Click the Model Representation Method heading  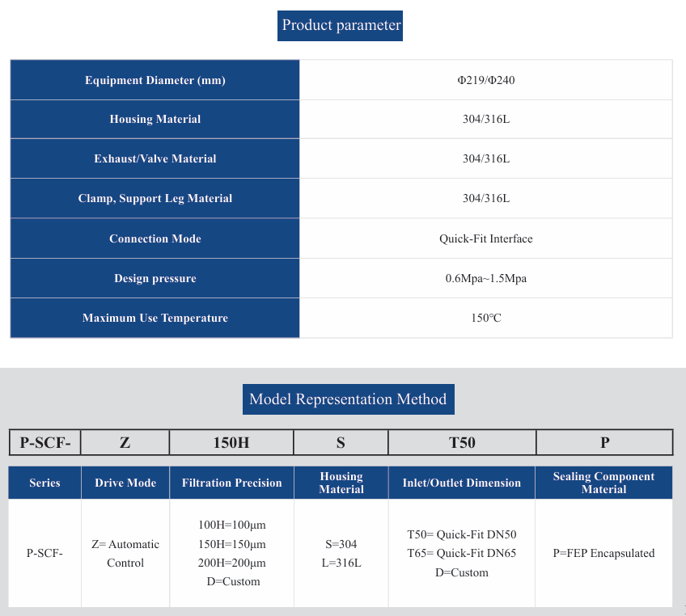pyautogui.click(x=348, y=399)
